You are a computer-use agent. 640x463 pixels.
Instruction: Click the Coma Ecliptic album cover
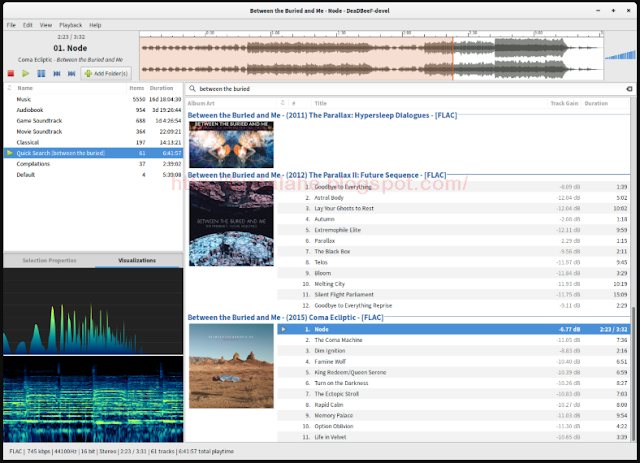(x=231, y=366)
